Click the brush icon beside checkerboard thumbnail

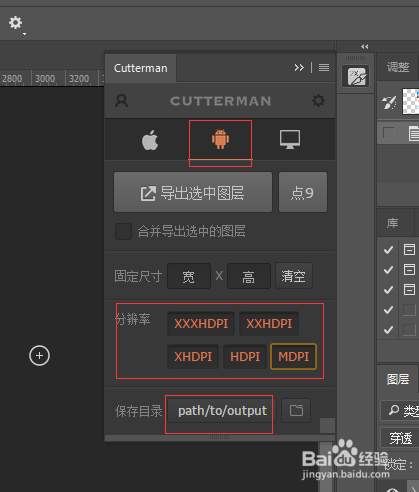(389, 102)
